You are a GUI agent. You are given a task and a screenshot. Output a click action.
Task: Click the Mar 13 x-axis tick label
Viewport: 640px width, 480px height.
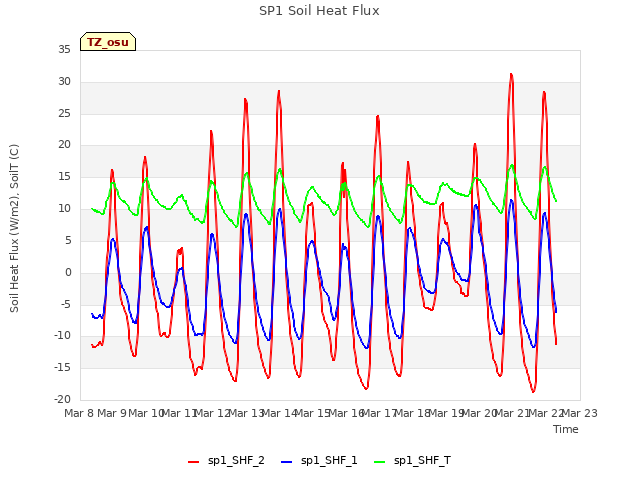click(246, 413)
